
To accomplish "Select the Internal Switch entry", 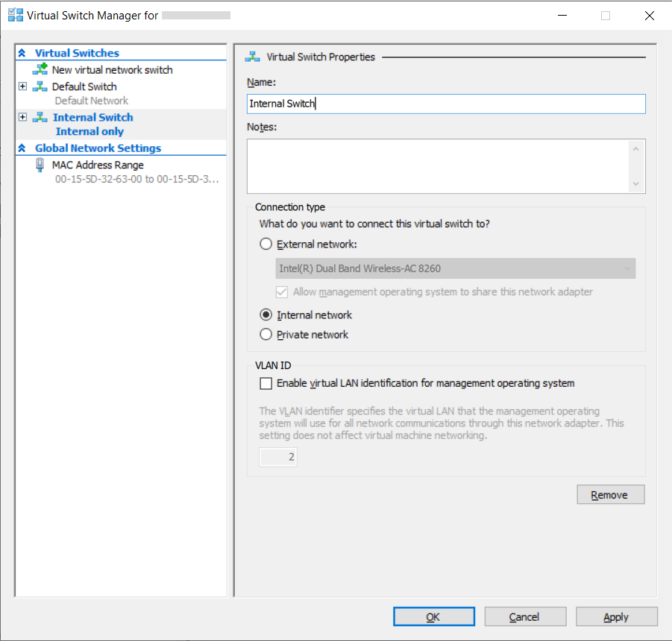I will 93,117.
